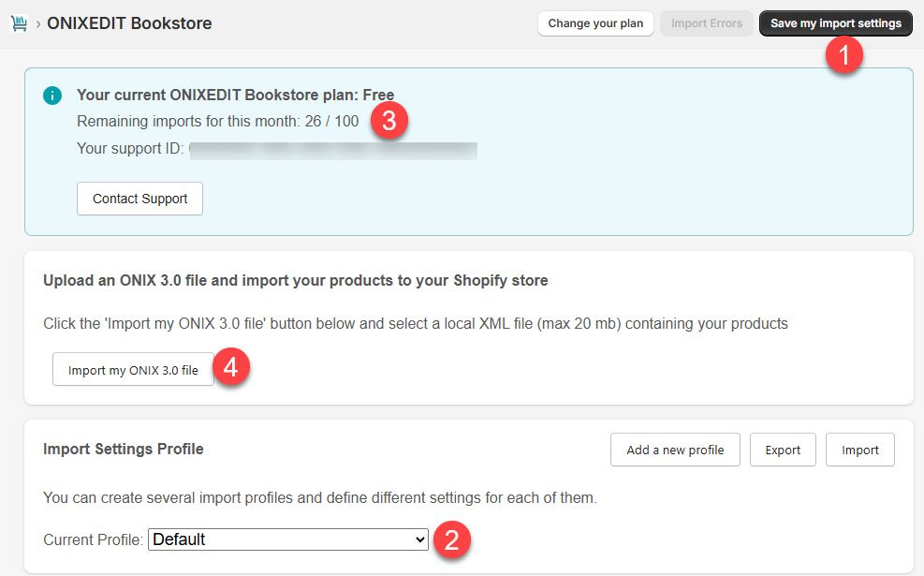924x576 pixels.
Task: Click the Export profile button
Action: click(x=783, y=450)
